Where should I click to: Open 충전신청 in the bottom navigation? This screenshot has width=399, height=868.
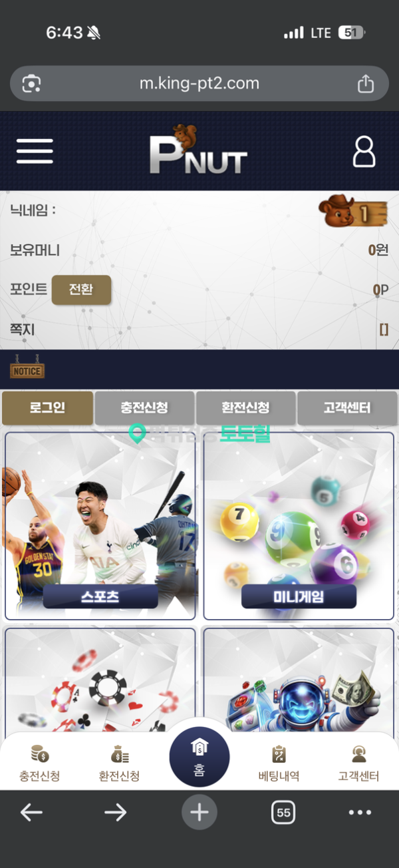(x=40, y=763)
